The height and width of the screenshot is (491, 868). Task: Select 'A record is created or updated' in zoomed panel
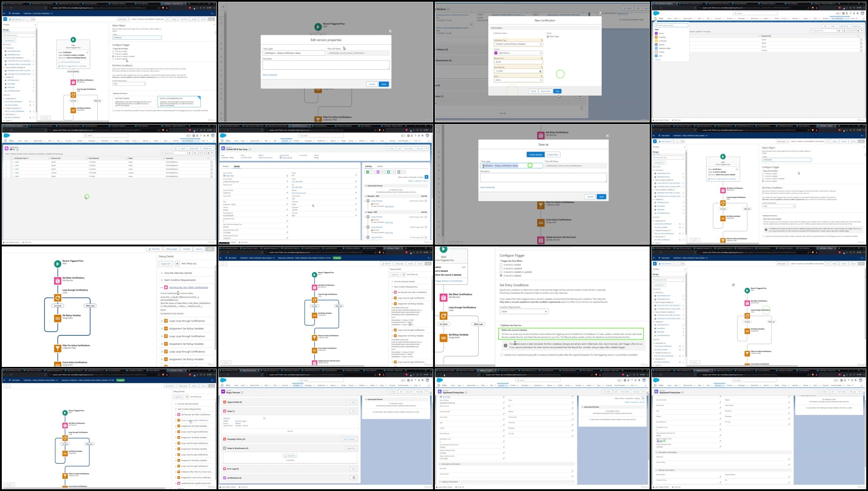(501, 272)
